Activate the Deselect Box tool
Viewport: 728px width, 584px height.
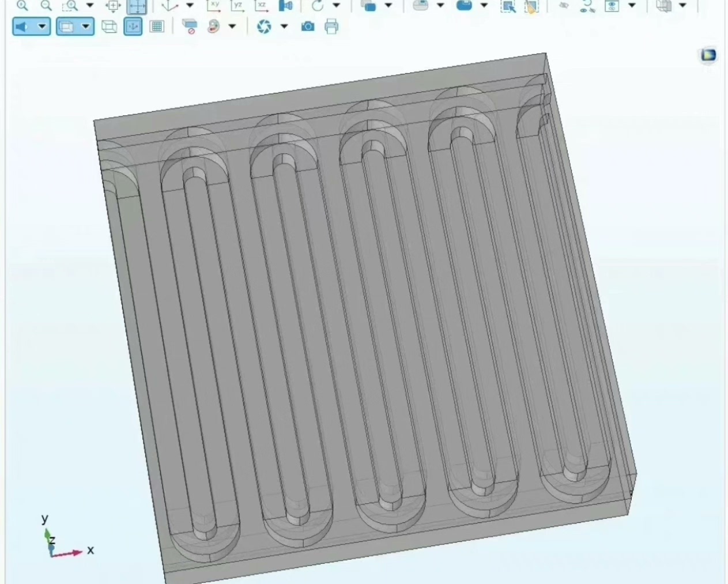point(531,6)
